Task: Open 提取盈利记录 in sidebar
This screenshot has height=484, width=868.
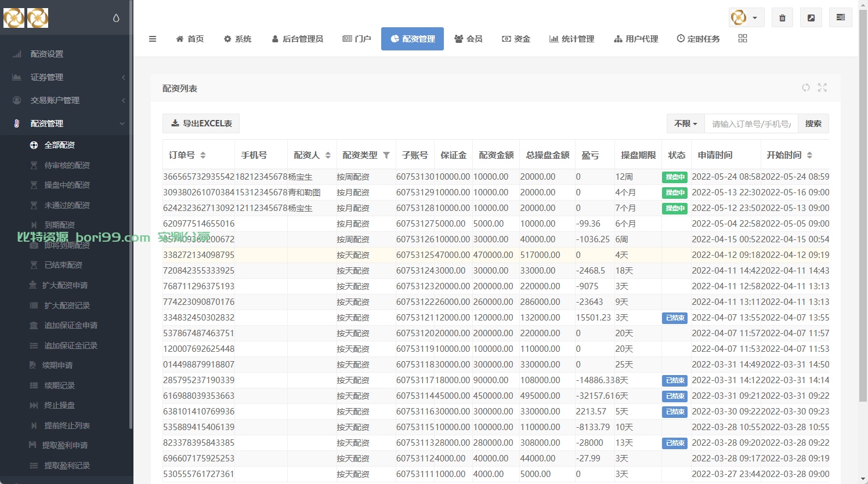Action: (x=67, y=465)
